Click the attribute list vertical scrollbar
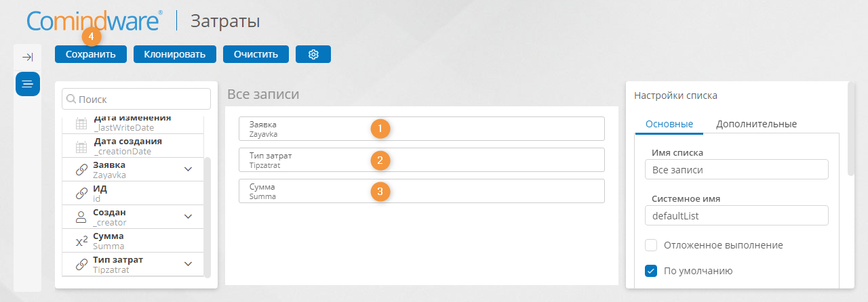 [208, 217]
